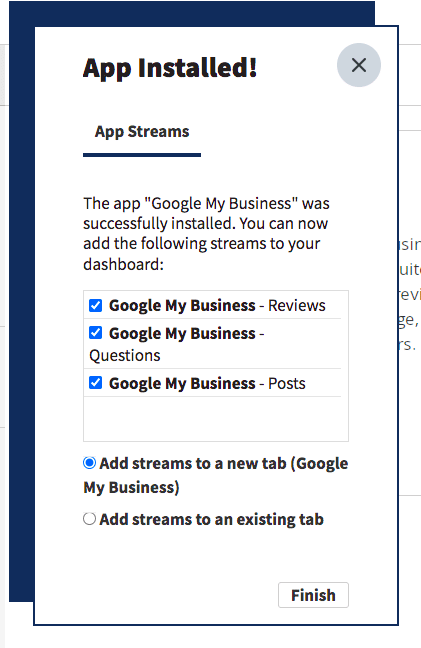The height and width of the screenshot is (648, 421).
Task: Close the App Installed dialog
Action: click(359, 65)
